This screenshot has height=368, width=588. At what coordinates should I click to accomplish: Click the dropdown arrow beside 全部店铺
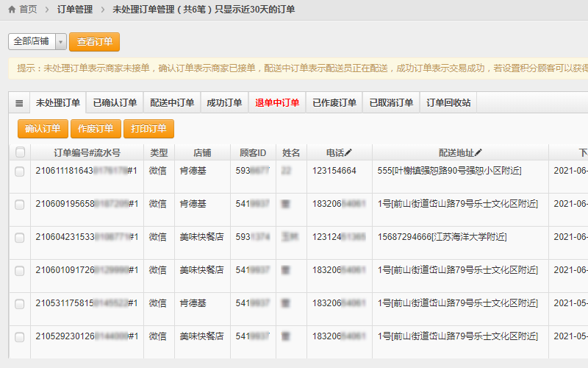(x=60, y=42)
